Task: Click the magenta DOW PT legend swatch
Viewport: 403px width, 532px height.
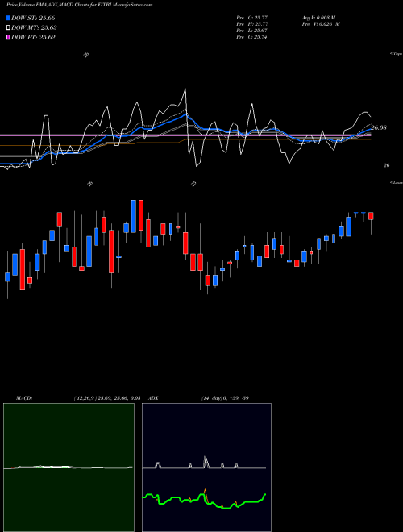Action: [8, 37]
